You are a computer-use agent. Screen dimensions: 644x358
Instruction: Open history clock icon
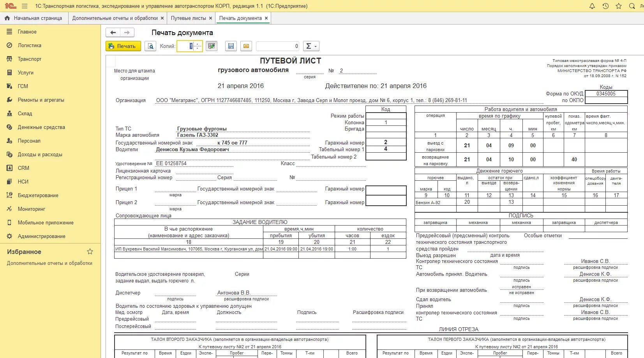605,6
